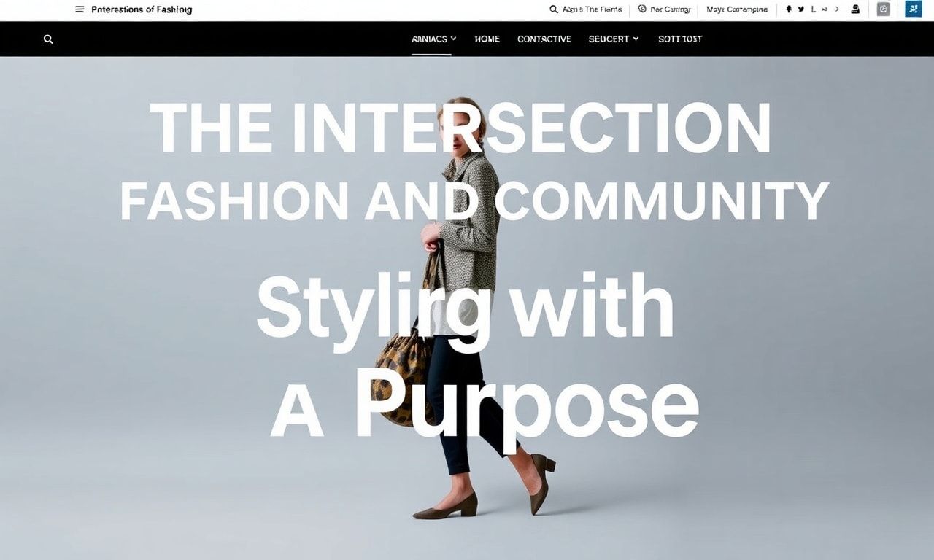Click the blue square icon at top right
Screen dimensions: 934x560
[x=913, y=9]
